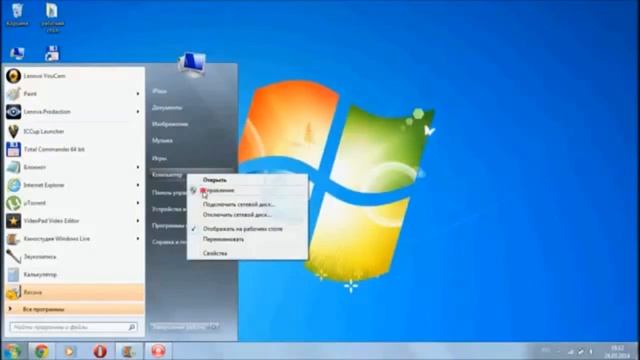Launch VideoPad Video Editor
This screenshot has height=360, width=640.
click(74, 221)
